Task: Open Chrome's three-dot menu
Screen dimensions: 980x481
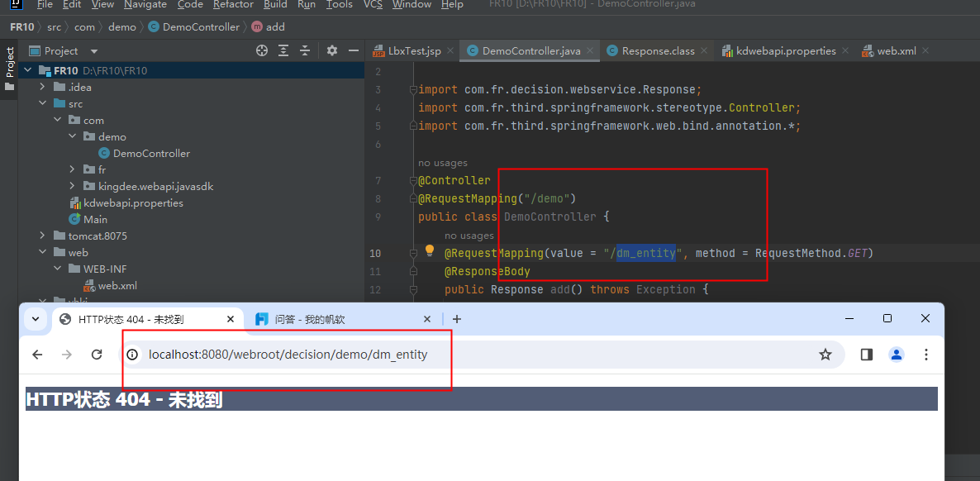Action: point(926,355)
